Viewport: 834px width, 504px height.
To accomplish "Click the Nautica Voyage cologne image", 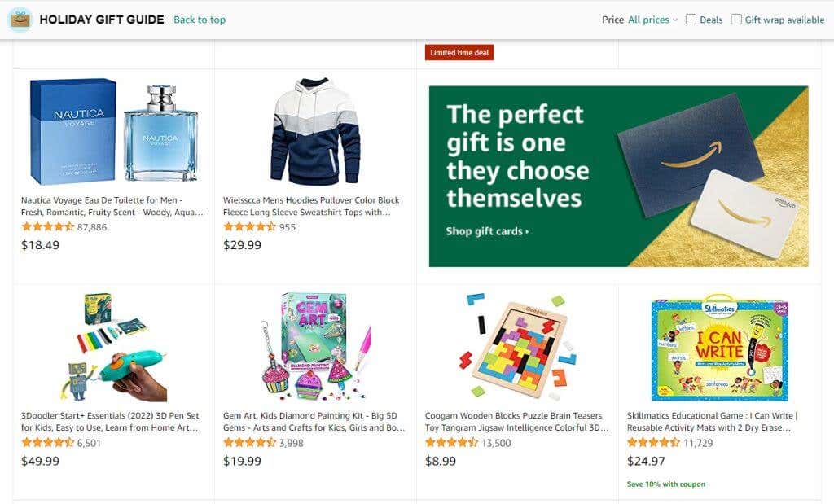I will 113,132.
